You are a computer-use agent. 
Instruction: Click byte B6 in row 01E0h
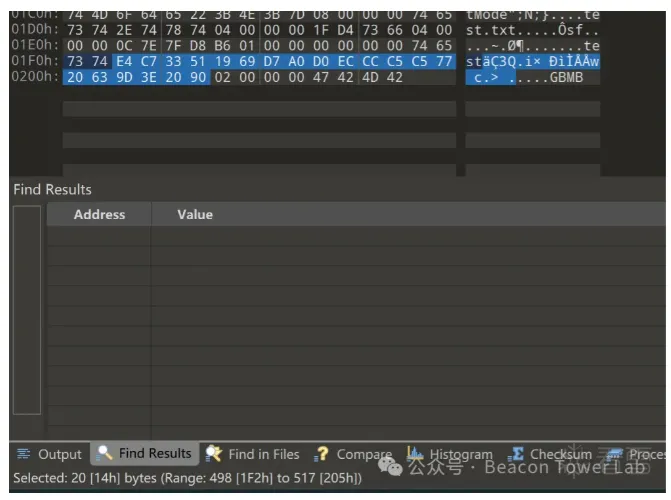coord(223,46)
